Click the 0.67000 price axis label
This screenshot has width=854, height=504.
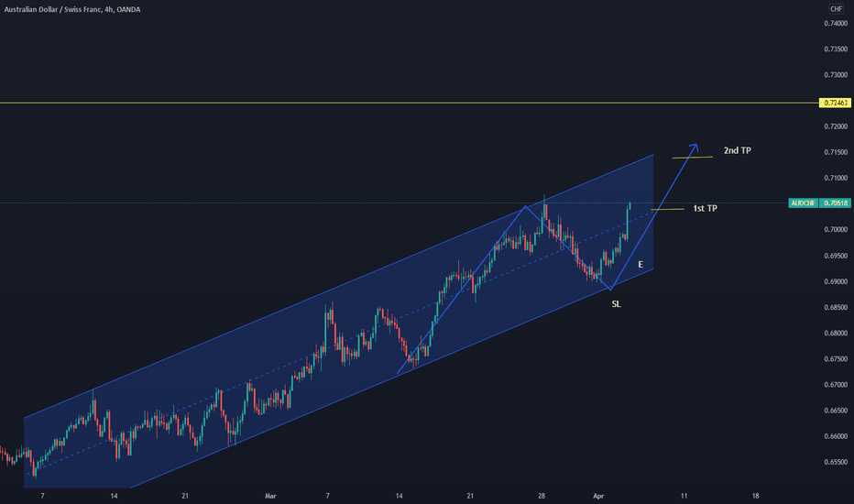836,385
